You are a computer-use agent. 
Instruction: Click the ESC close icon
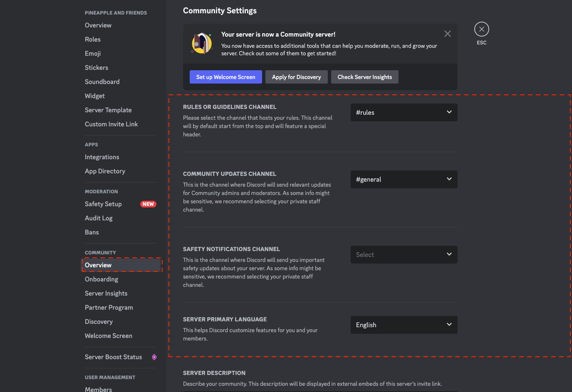pyautogui.click(x=481, y=29)
